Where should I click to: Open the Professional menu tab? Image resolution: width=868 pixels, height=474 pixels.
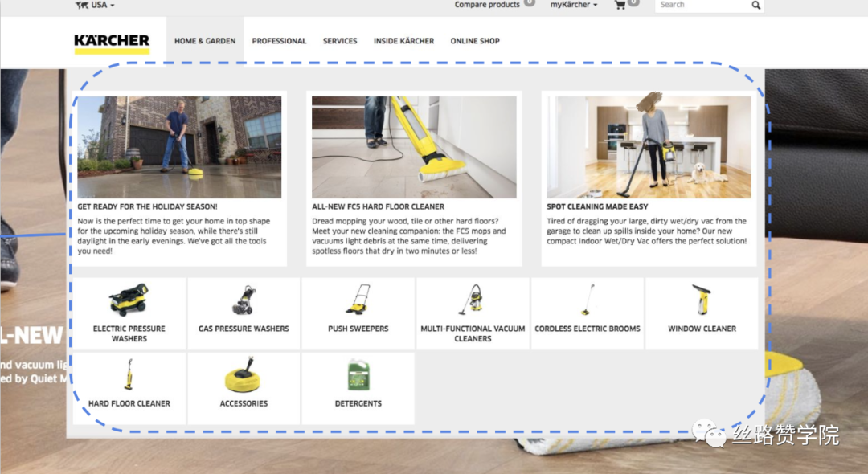(279, 41)
